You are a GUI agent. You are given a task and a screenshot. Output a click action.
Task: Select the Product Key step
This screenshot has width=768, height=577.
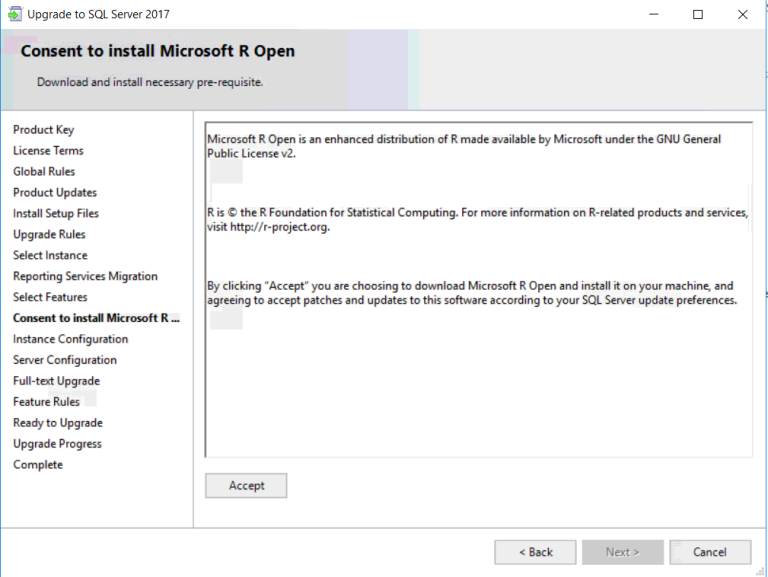coord(43,130)
